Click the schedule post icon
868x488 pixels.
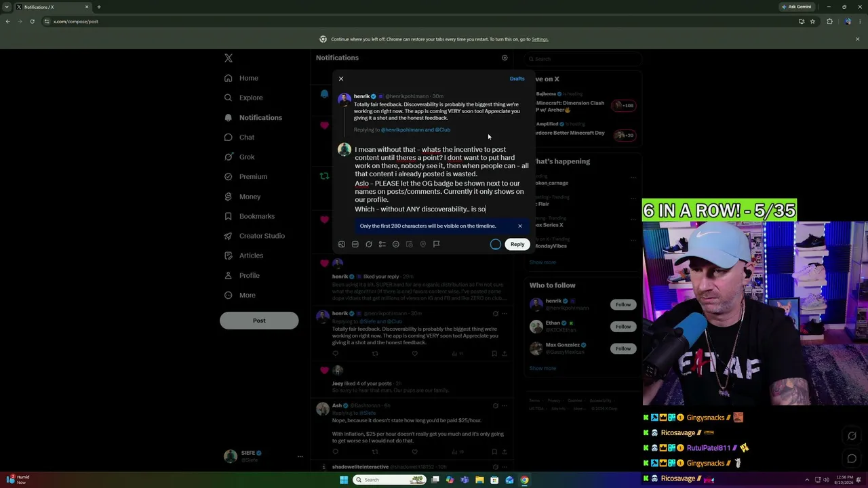(x=410, y=244)
